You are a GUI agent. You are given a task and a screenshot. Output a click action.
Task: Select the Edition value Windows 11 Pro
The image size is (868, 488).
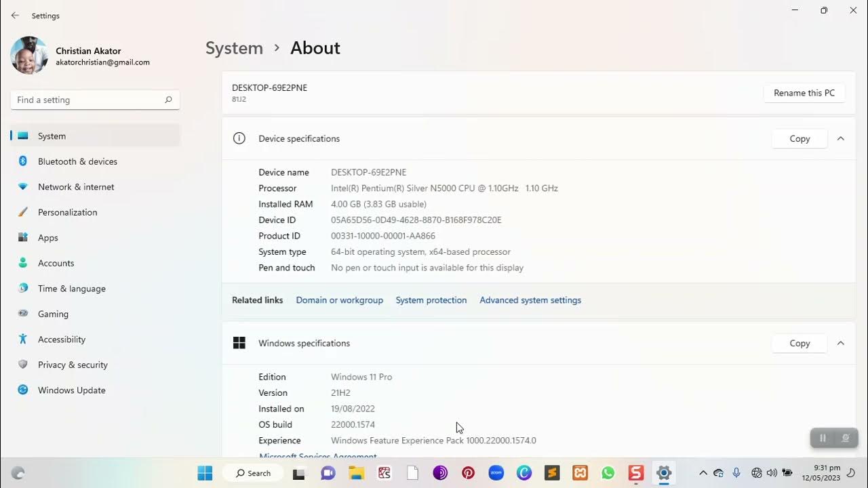[361, 377]
